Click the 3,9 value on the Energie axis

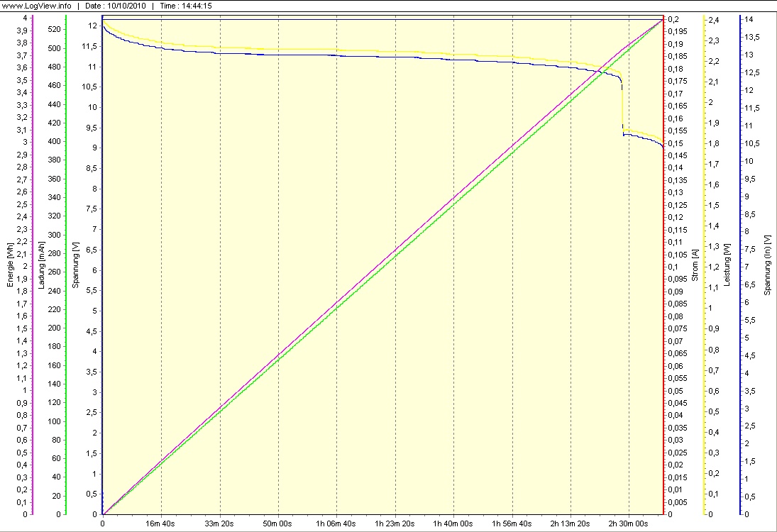[x=22, y=31]
